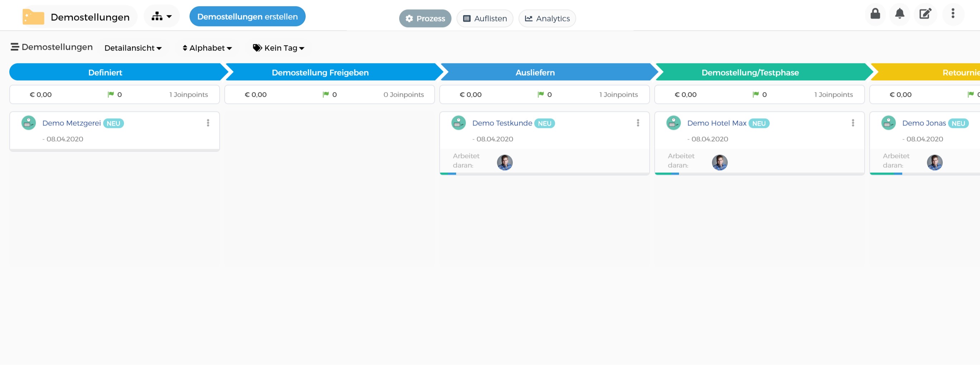This screenshot has width=980, height=365.
Task: Open Demo Hotel Max three-dot options
Action: click(853, 123)
